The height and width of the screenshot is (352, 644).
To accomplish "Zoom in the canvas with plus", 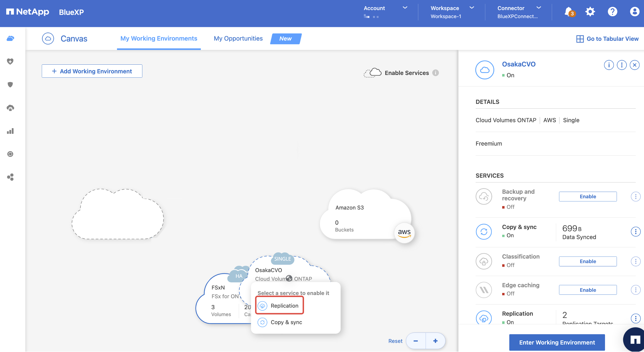I will click(435, 341).
